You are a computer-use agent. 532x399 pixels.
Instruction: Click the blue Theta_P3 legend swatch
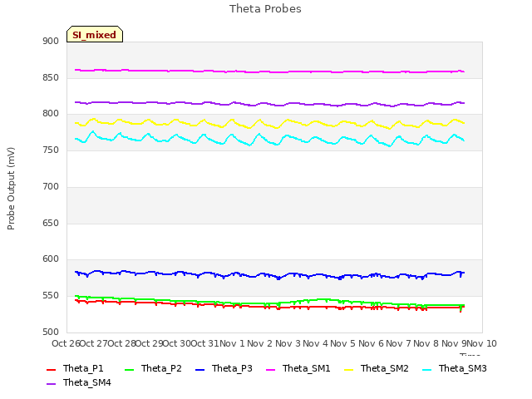199,369
